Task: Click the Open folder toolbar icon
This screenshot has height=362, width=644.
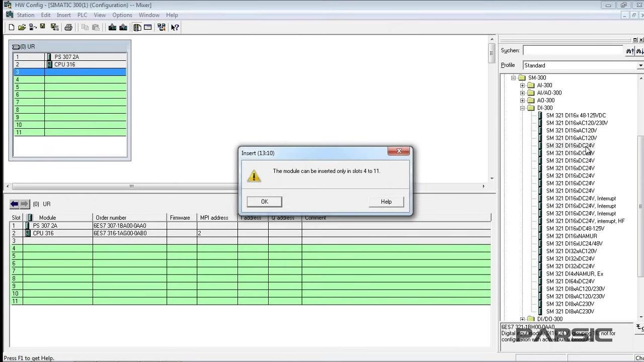Action: tap(22, 27)
